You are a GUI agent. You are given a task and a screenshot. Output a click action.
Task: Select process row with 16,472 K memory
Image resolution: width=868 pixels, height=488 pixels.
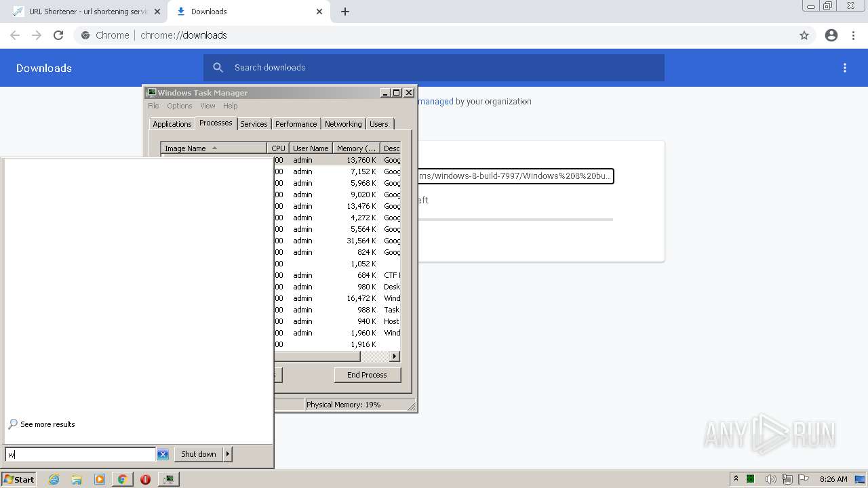[338, 298]
